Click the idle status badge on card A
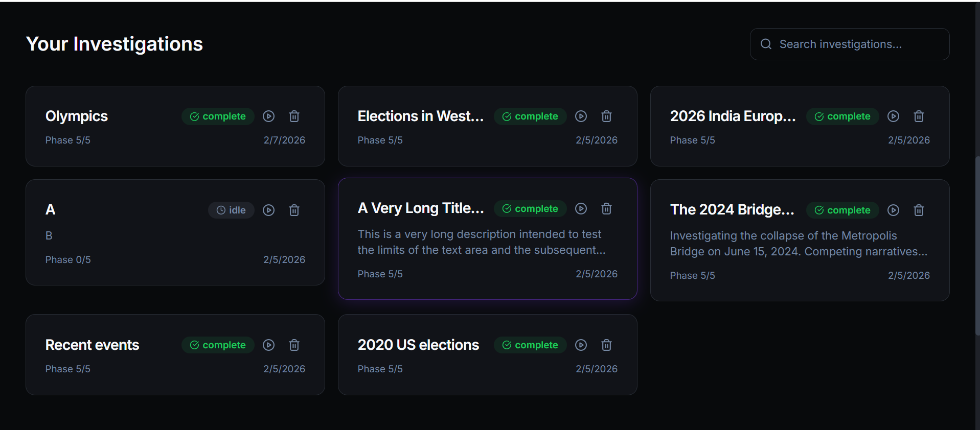The image size is (980, 430). point(231,210)
